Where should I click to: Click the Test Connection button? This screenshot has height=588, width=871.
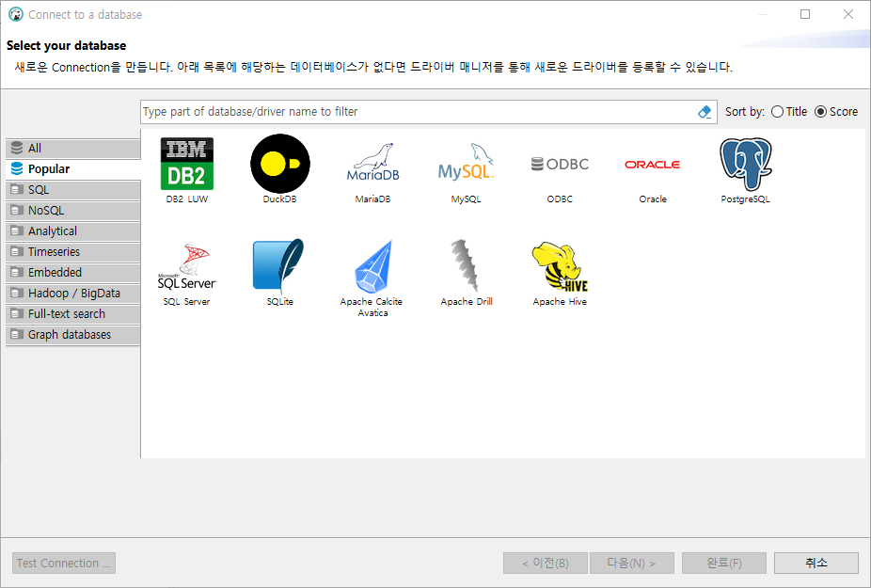click(64, 563)
